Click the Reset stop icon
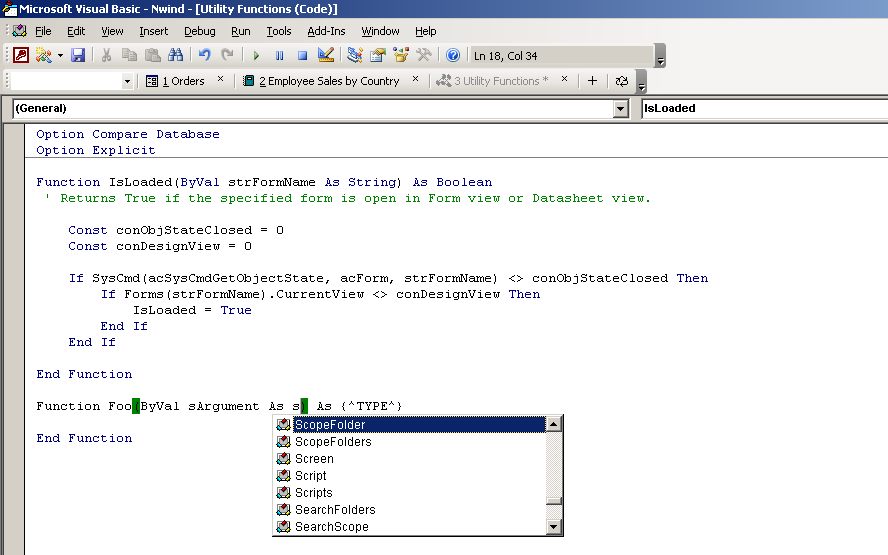Viewport: 888px width, 555px height. tap(302, 56)
